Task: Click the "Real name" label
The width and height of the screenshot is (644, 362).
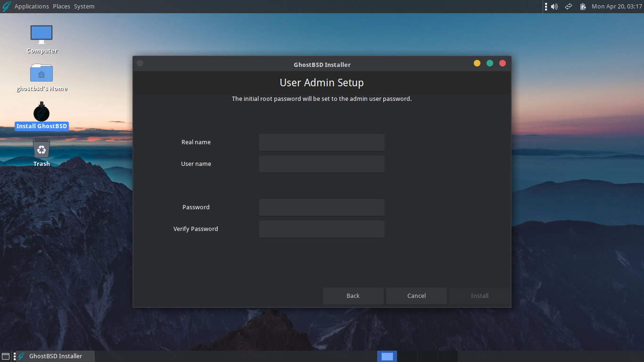Action: point(196,142)
